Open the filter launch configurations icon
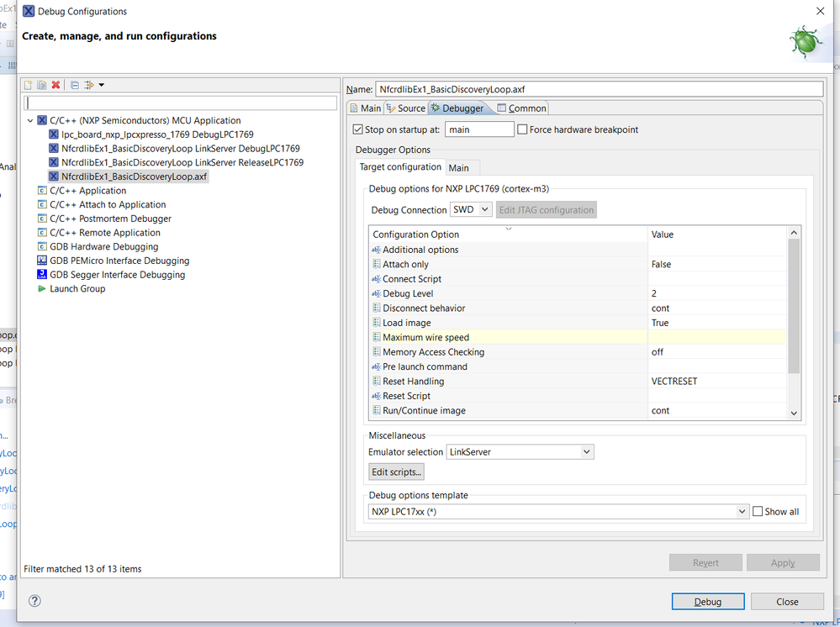This screenshot has width=840, height=627. point(88,85)
